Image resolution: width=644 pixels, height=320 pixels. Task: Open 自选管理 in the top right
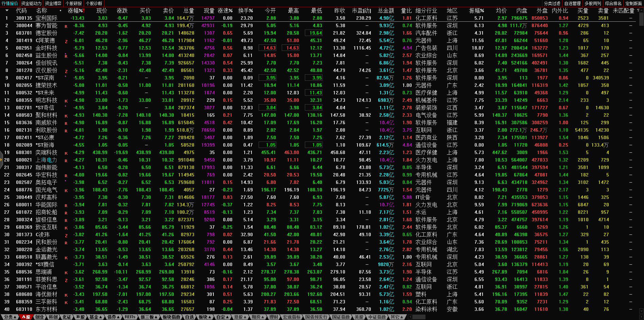573,3
